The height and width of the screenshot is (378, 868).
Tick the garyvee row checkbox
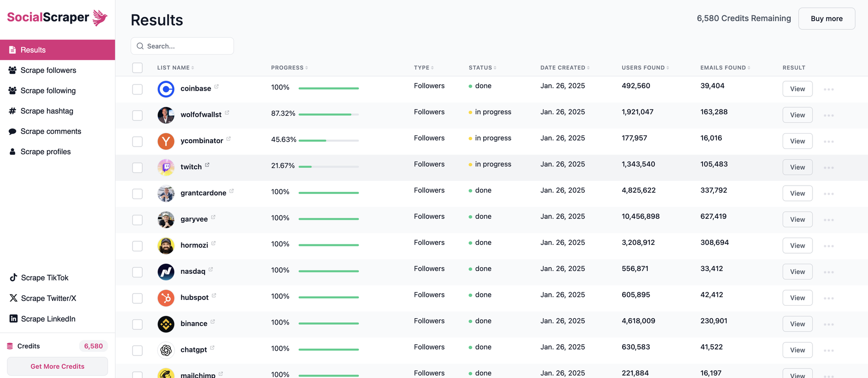(137, 220)
